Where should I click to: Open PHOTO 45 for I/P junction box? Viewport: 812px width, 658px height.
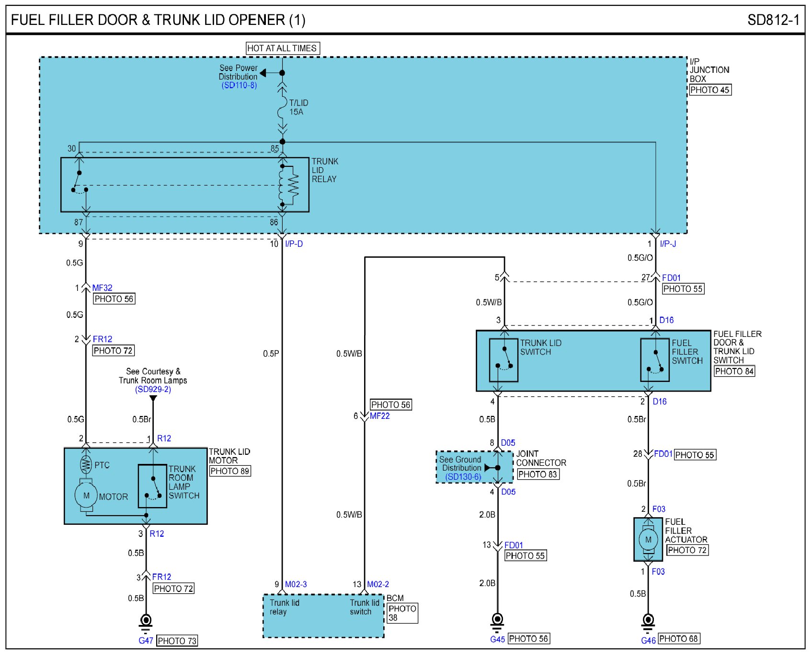click(710, 90)
